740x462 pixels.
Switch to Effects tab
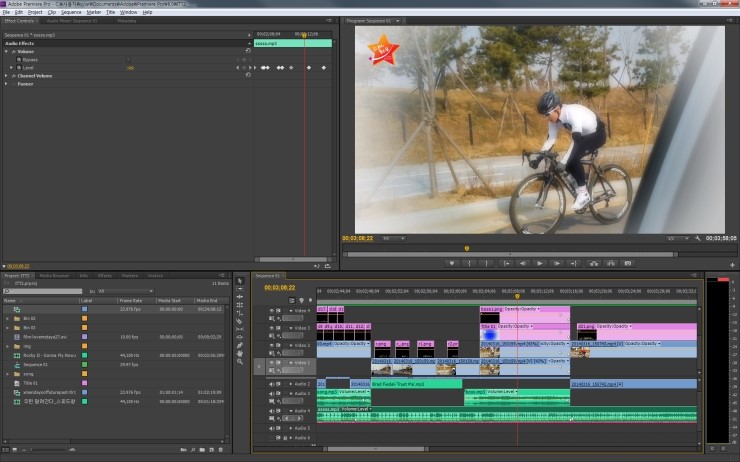pos(105,276)
